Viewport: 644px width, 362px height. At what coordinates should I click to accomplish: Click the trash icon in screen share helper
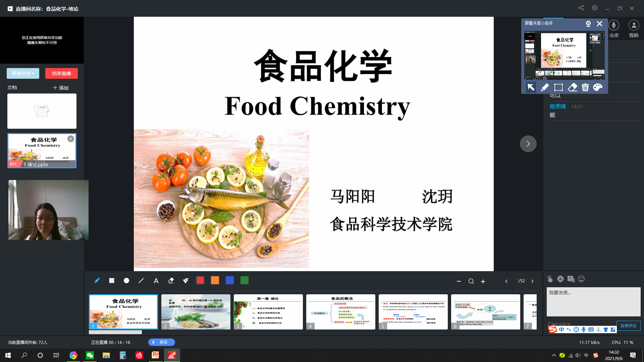(585, 87)
